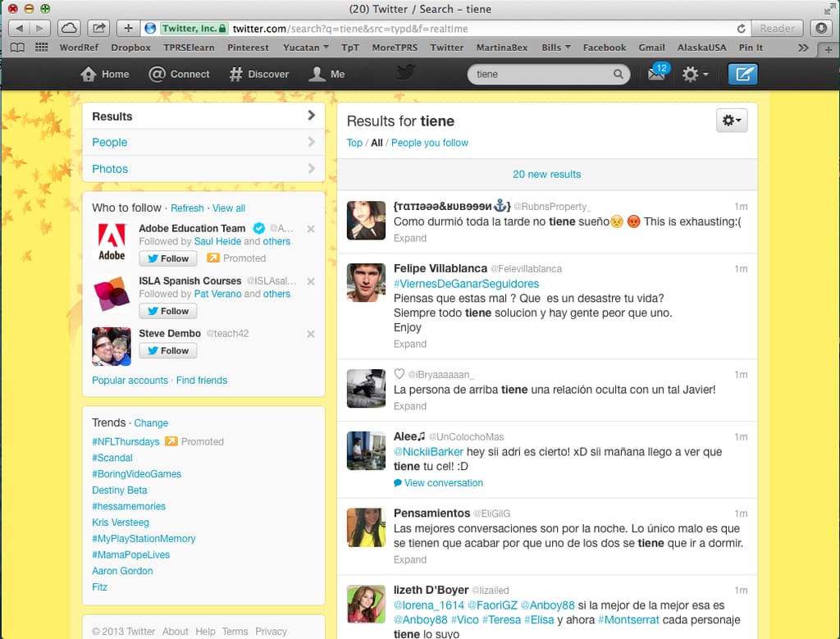Click the search magnifier icon

point(619,74)
